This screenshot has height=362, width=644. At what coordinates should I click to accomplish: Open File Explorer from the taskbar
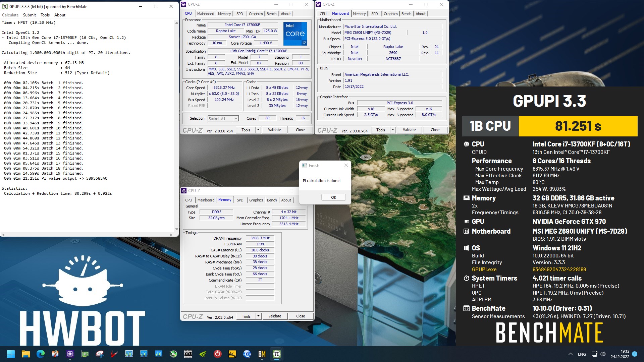[25, 354]
